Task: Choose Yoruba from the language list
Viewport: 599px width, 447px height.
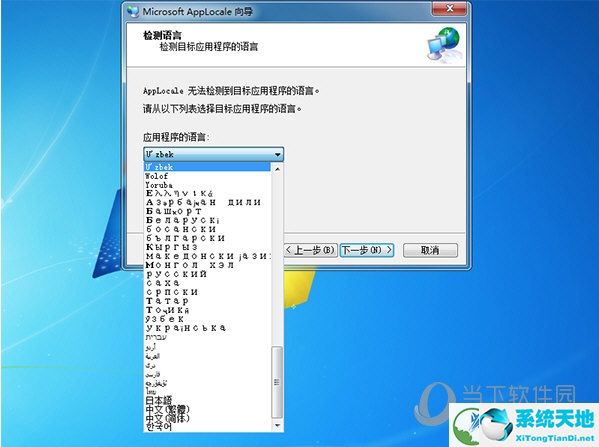Action: (x=207, y=185)
